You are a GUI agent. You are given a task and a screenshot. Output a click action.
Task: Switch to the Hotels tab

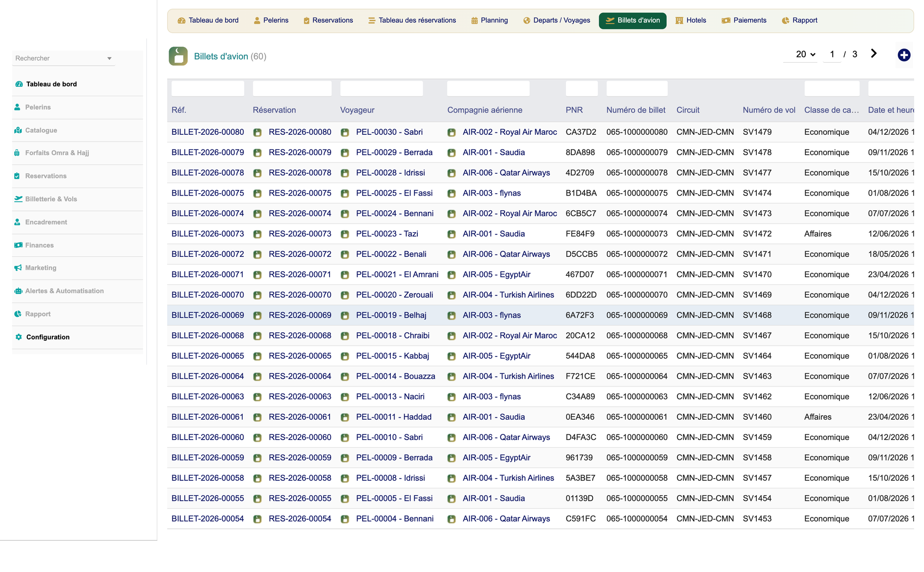pos(691,20)
